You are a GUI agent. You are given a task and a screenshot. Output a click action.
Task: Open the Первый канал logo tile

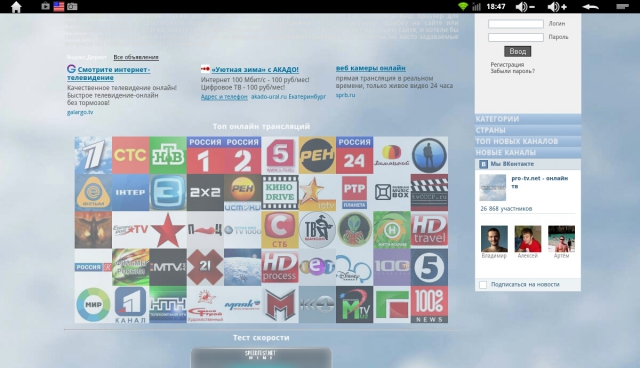coord(93,155)
